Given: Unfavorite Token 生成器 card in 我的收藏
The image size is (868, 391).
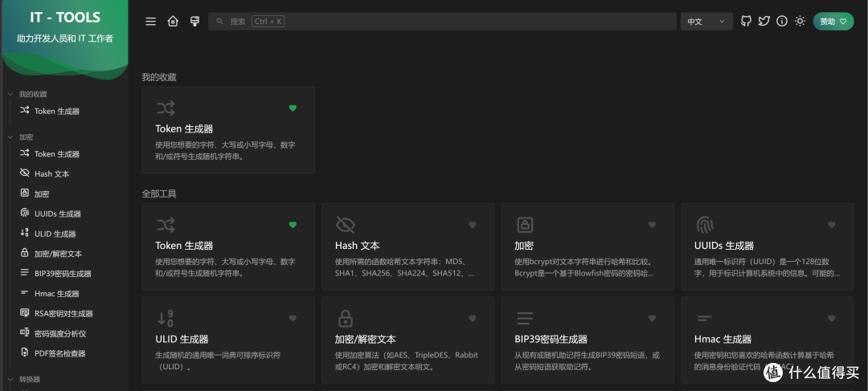Looking at the screenshot, I should pos(293,108).
